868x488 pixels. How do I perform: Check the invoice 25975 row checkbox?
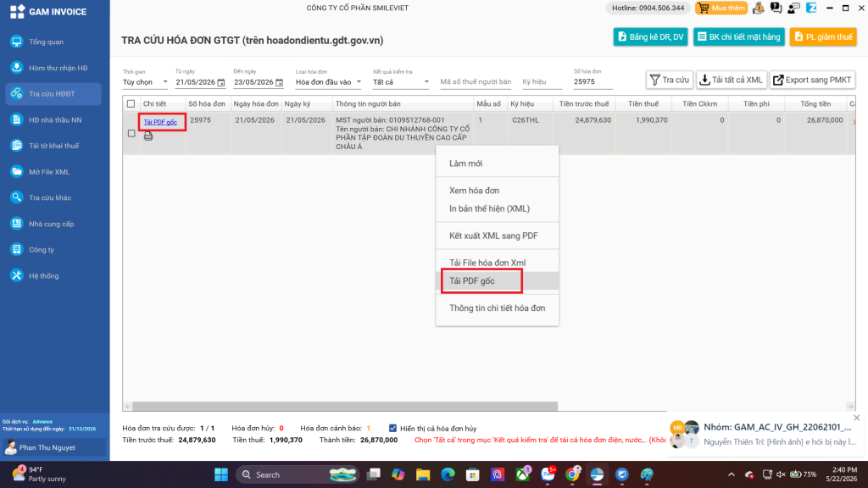pos(131,133)
